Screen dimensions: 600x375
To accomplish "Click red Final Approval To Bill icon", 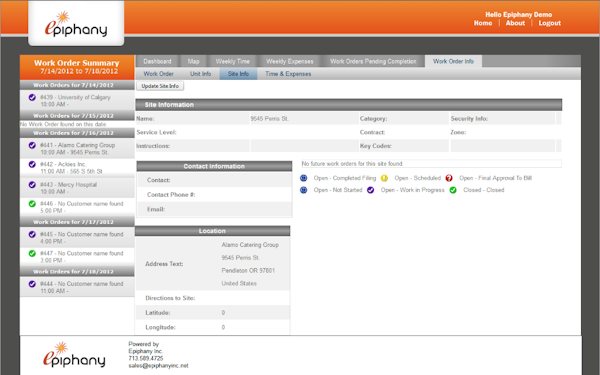I will 449,178.
